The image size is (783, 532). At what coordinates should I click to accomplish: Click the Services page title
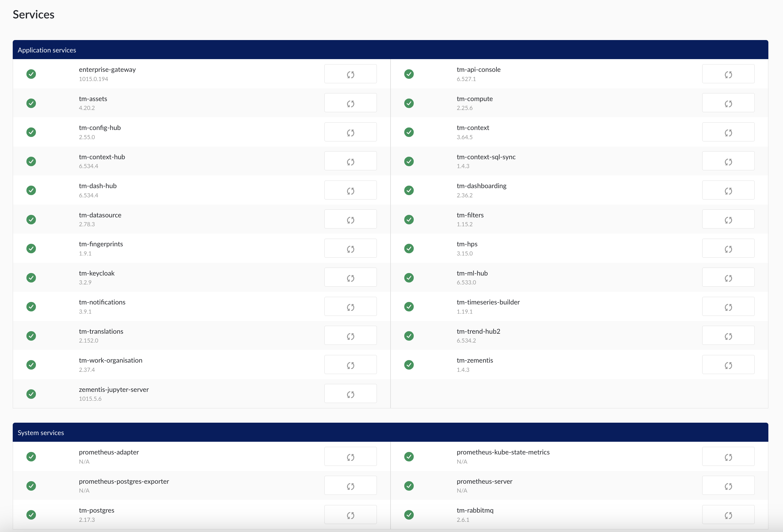click(x=33, y=15)
